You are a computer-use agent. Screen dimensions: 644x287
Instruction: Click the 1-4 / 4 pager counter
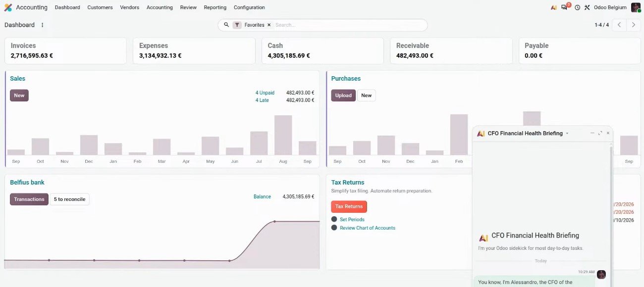tap(602, 25)
